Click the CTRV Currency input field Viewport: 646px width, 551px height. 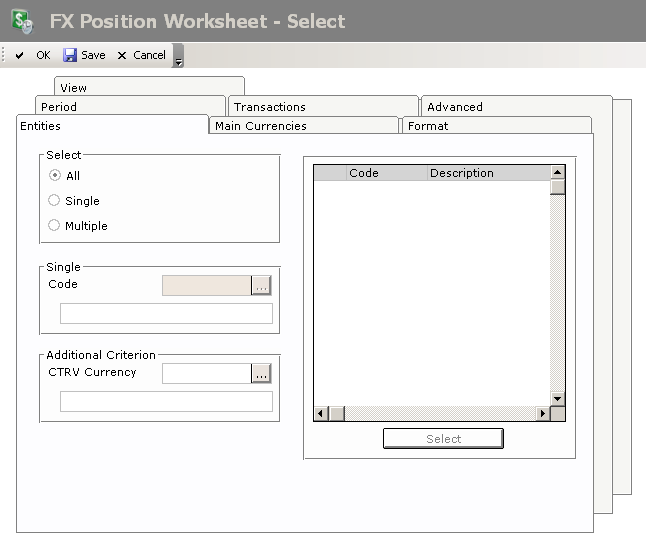pyautogui.click(x=206, y=374)
